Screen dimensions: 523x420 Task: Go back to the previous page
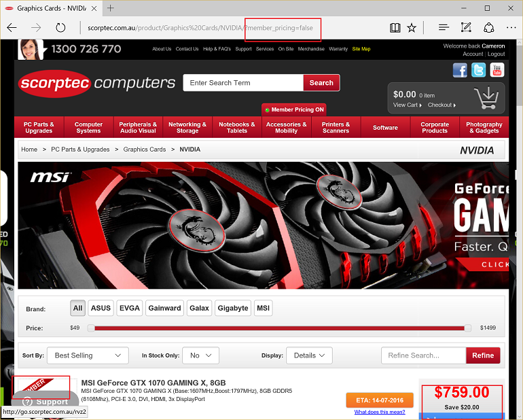click(x=12, y=28)
